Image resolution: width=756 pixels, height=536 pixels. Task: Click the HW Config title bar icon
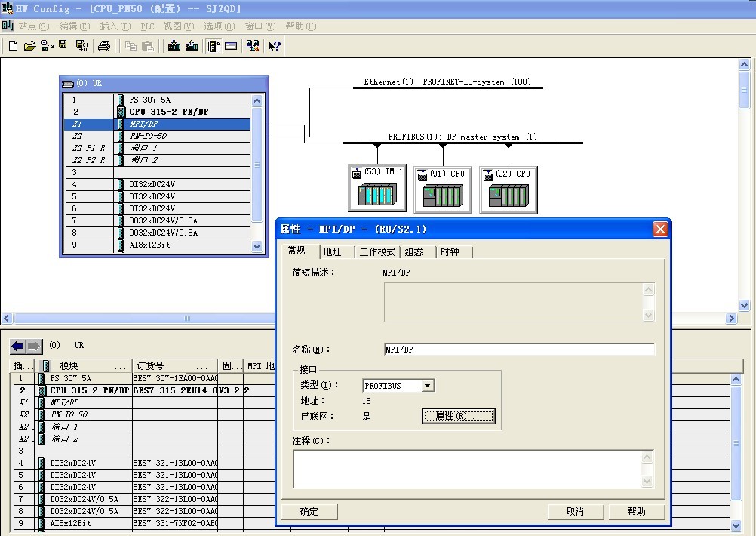point(8,8)
